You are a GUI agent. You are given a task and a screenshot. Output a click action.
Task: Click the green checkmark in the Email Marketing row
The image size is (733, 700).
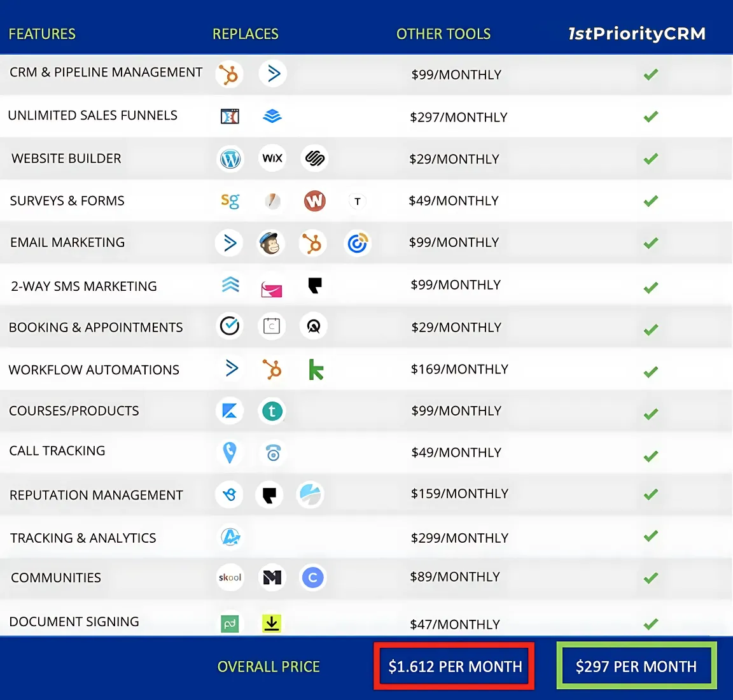(x=651, y=243)
